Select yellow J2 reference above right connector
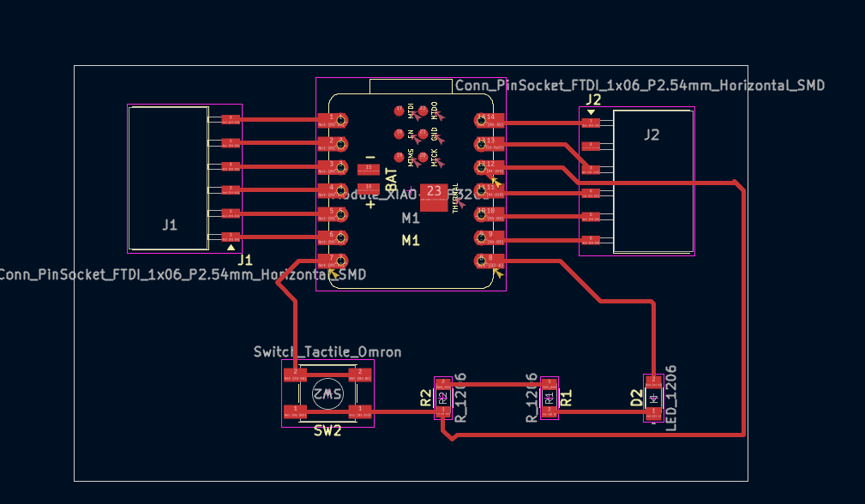This screenshot has width=865, height=504. click(x=593, y=99)
